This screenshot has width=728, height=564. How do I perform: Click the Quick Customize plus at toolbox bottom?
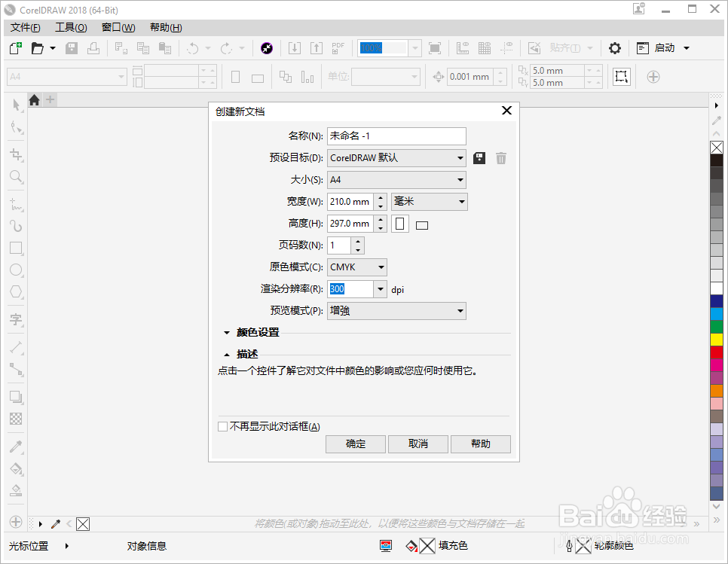pos(16,523)
